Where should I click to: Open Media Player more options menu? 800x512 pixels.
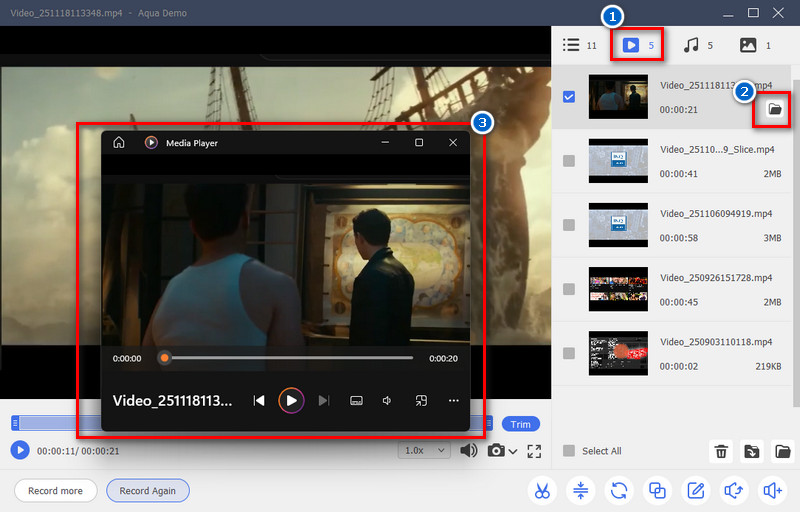(x=454, y=401)
